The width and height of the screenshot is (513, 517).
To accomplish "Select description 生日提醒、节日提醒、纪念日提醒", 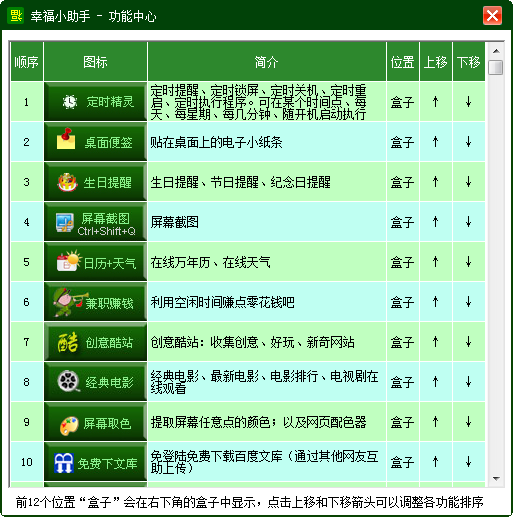I will pyautogui.click(x=240, y=182).
